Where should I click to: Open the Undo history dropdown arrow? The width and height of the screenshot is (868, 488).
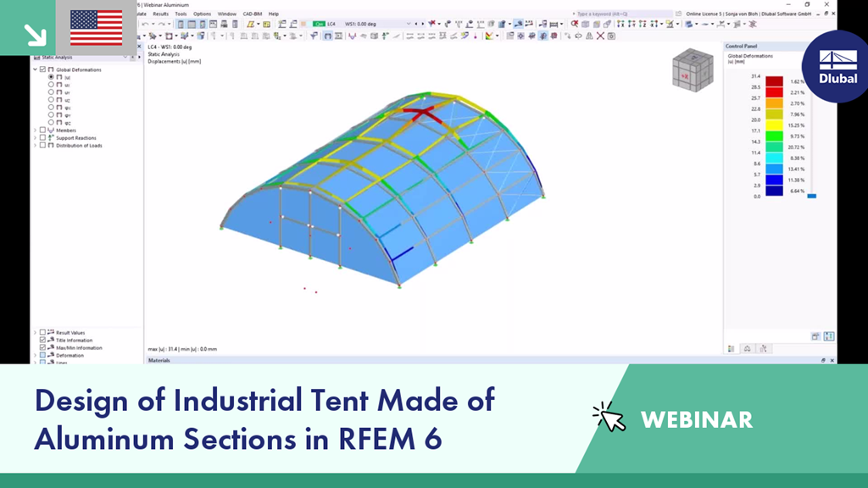[x=153, y=24]
